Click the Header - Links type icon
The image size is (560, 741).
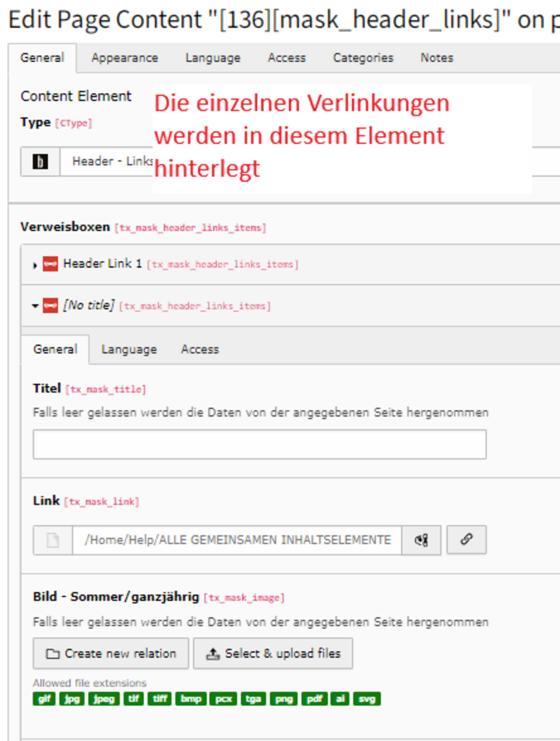pyautogui.click(x=40, y=162)
